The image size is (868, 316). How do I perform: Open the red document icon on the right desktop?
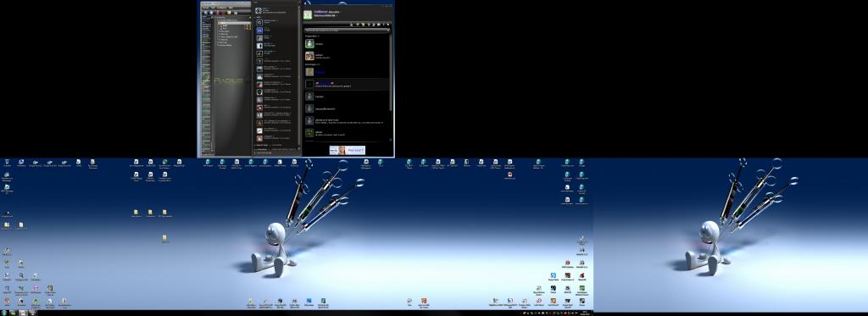(509, 175)
